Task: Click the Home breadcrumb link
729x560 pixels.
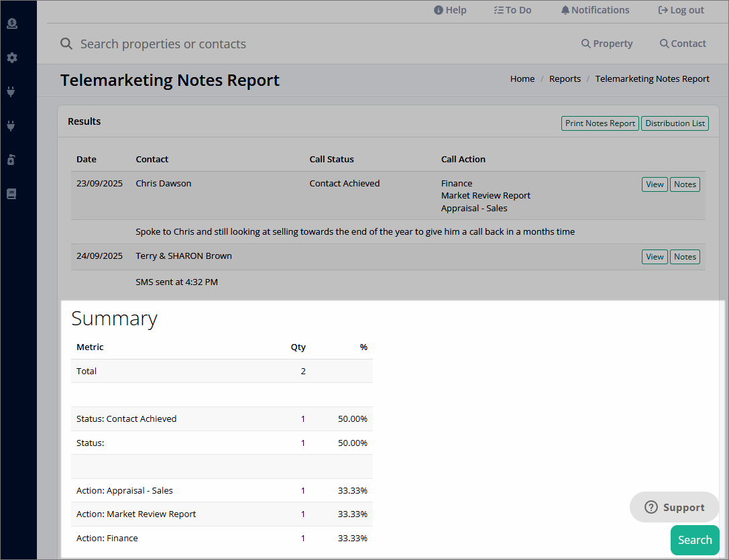Action: pyautogui.click(x=522, y=78)
